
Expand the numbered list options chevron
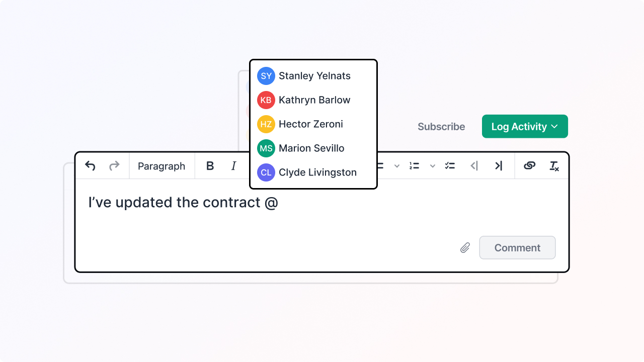[432, 166]
